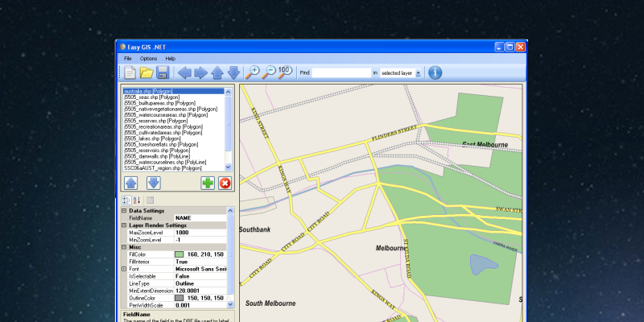Edit the MaxZoomLevel value 1000

coord(200,233)
